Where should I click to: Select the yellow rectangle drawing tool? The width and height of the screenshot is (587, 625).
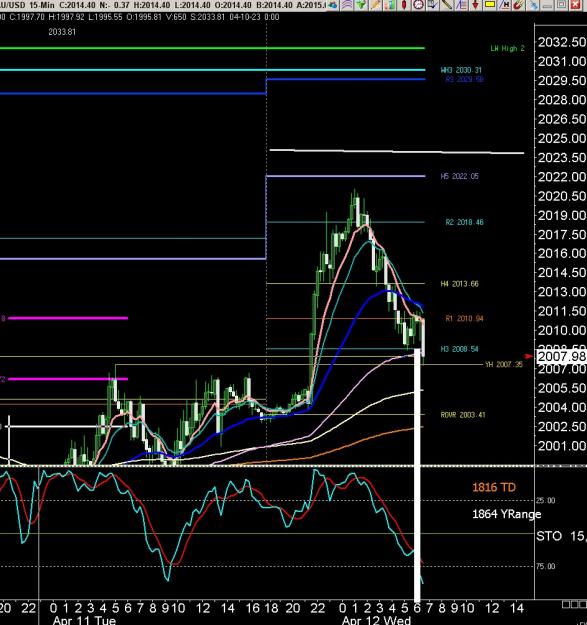point(490,5)
